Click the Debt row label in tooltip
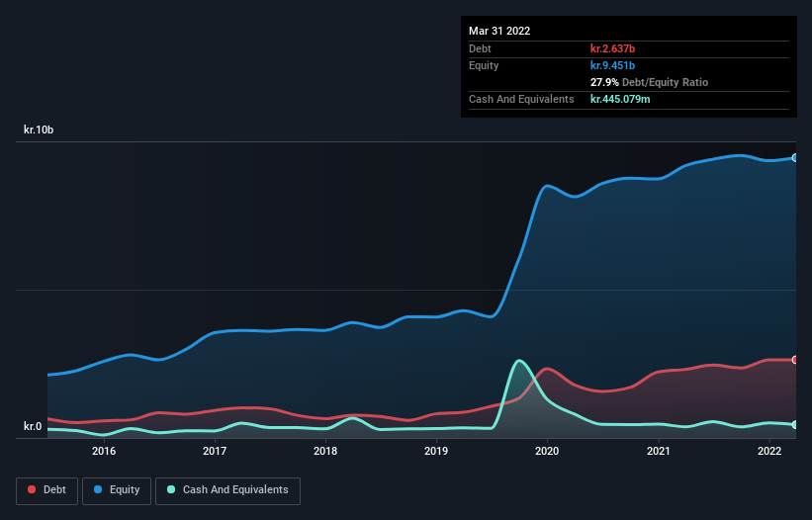The image size is (812, 520). point(480,48)
